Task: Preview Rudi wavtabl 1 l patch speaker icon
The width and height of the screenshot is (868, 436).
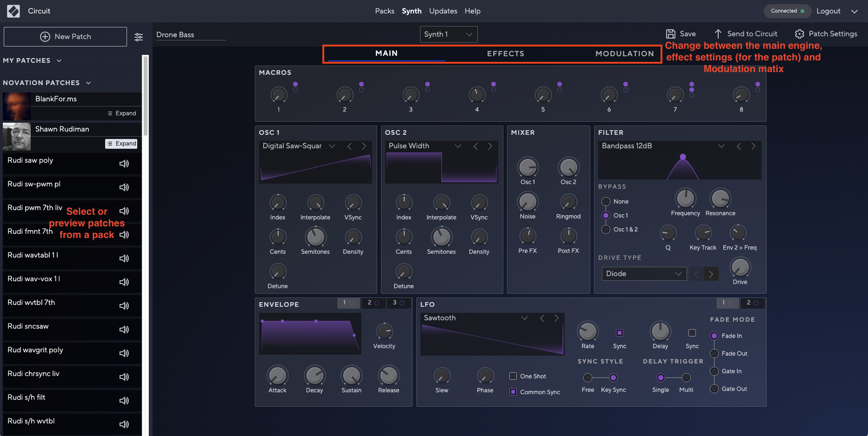Action: coord(124,258)
